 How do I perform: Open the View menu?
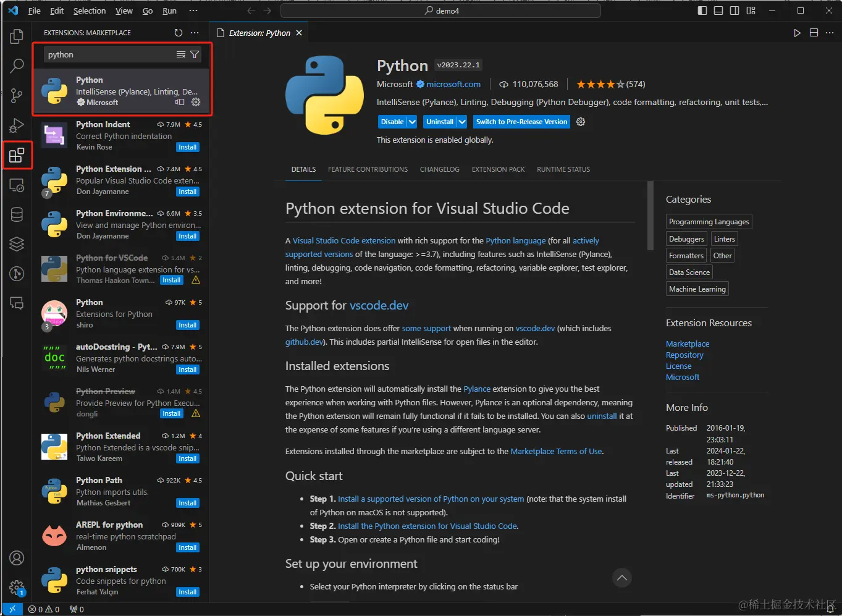[x=124, y=11]
